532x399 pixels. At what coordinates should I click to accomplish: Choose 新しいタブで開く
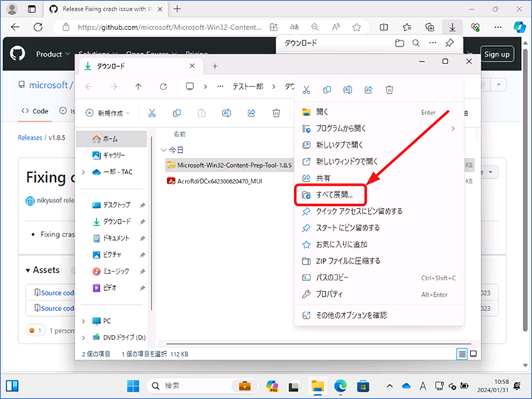[378, 145]
